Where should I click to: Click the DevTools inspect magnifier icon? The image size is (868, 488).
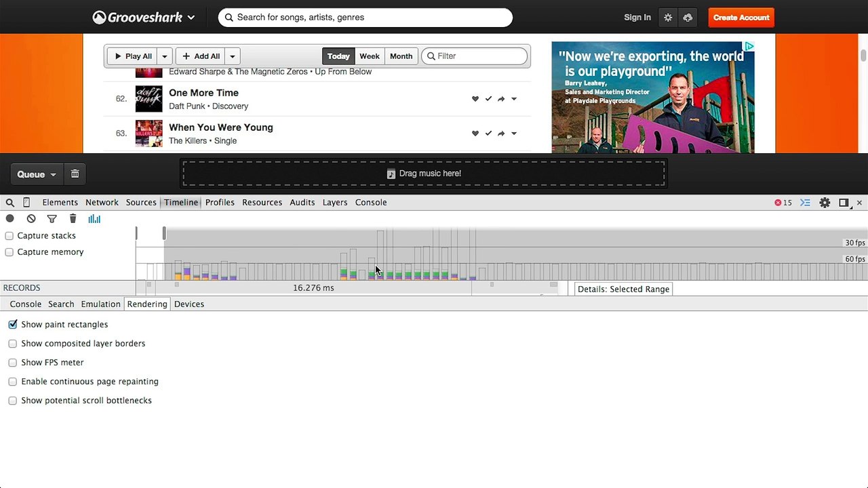click(10, 203)
